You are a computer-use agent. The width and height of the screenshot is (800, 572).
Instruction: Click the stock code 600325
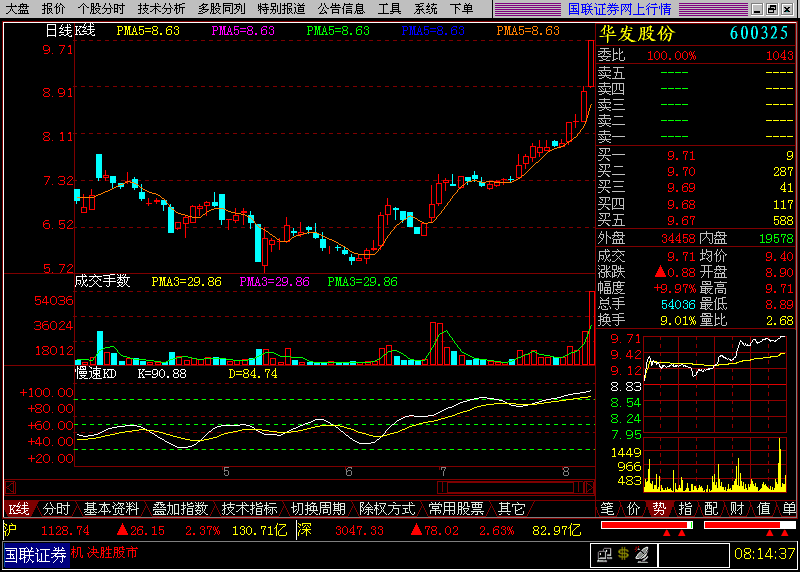[759, 33]
